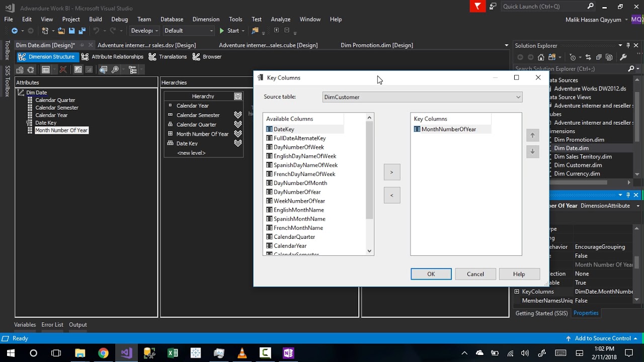This screenshot has height=362, width=644.
Task: Select MonthNumberOfYear in Key Columns list
Action: tap(449, 129)
